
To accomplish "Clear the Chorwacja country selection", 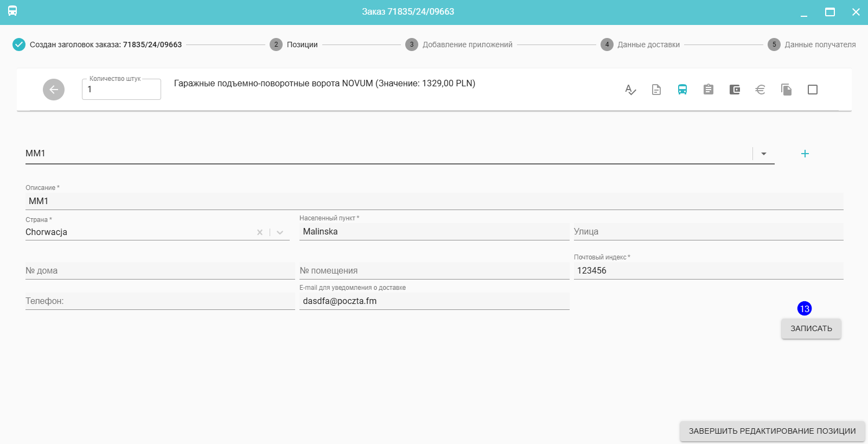I will pyautogui.click(x=260, y=232).
